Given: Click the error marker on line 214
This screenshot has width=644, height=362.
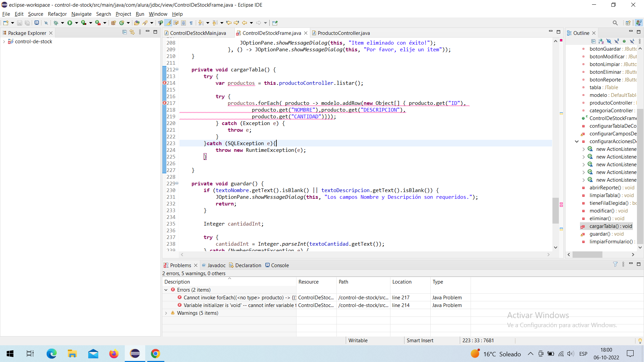Looking at the screenshot, I should [x=164, y=83].
